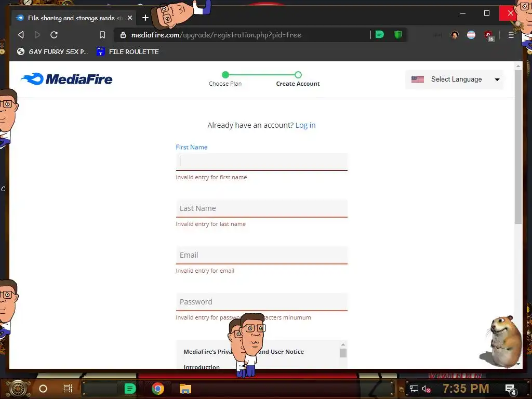Click the Create Account step marker
The height and width of the screenshot is (399, 532).
(298, 75)
